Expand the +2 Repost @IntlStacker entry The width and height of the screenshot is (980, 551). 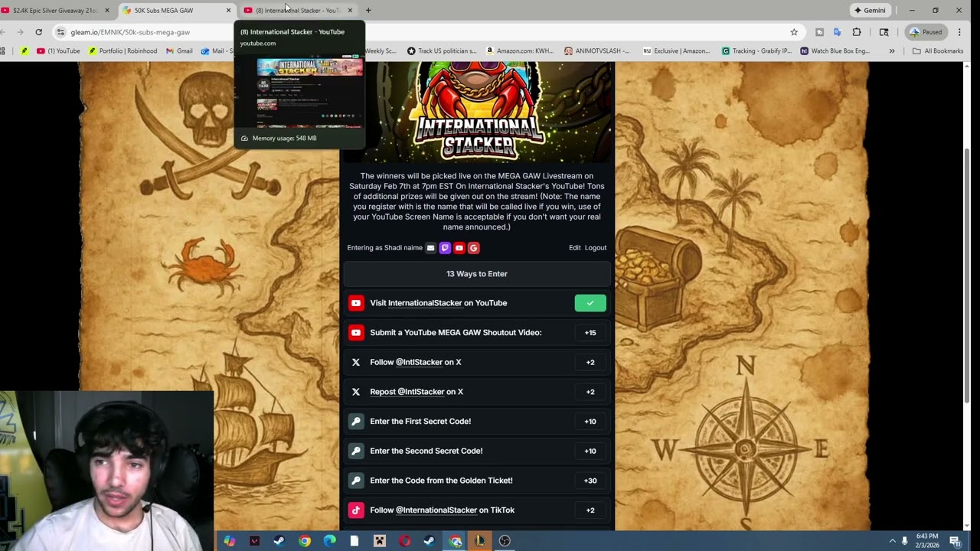pyautogui.click(x=590, y=392)
